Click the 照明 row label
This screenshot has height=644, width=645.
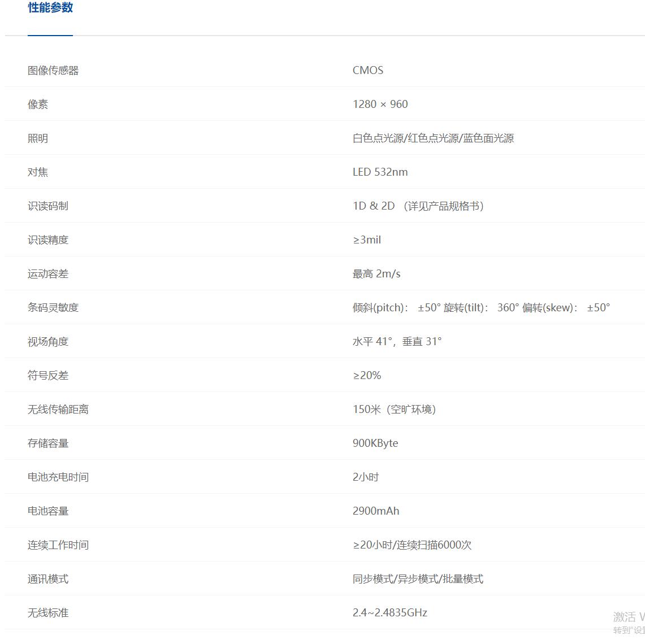[37, 138]
